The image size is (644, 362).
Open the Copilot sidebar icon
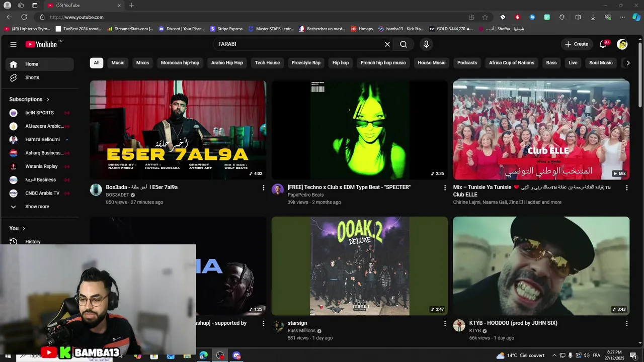coord(636,17)
